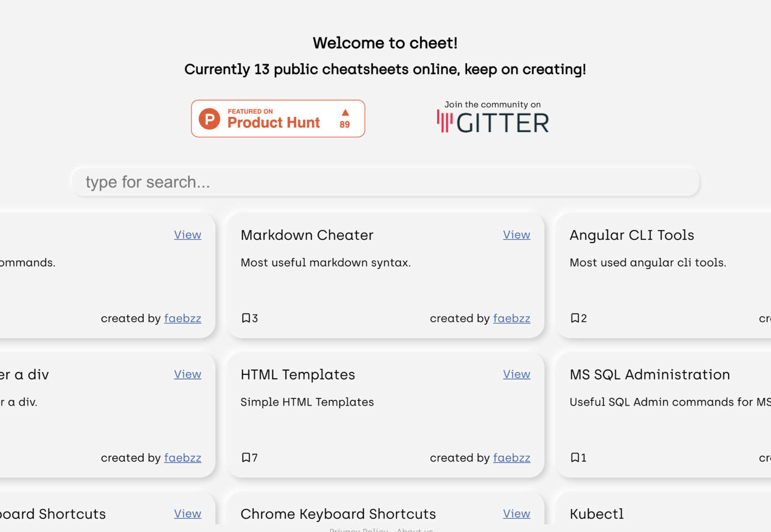This screenshot has width=771, height=532.
Task: Click 'Join the community on' caption
Action: pyautogui.click(x=493, y=105)
